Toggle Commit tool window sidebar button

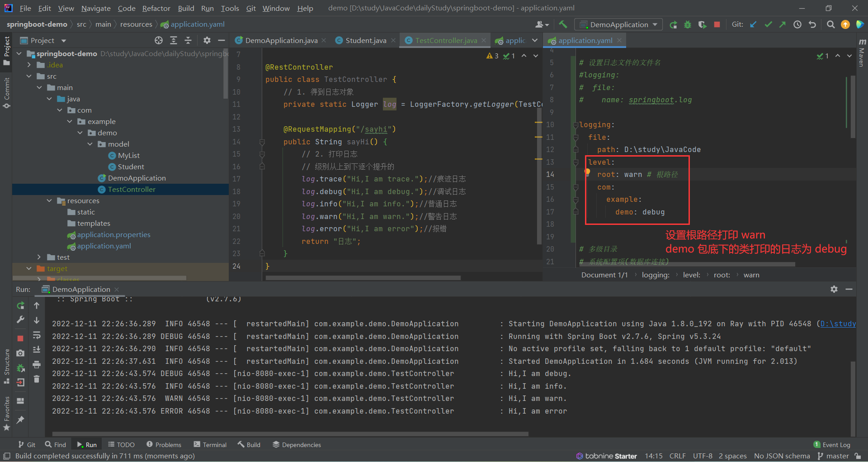click(x=6, y=93)
